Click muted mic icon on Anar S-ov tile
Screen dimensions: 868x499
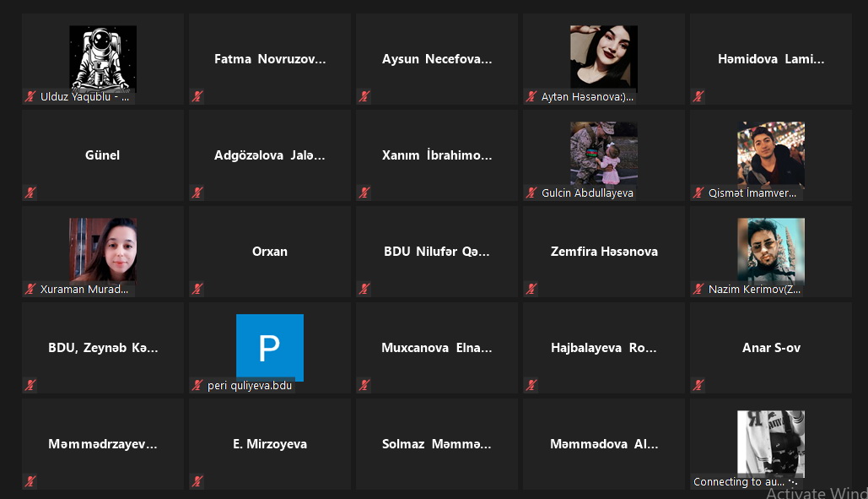click(x=698, y=385)
